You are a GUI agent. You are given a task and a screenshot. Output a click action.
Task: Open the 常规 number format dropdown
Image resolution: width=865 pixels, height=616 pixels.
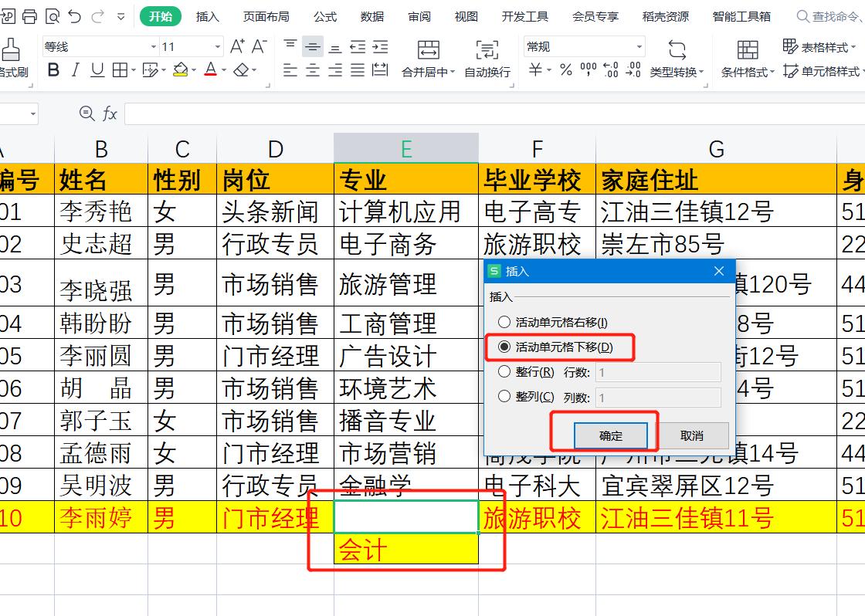pos(639,46)
